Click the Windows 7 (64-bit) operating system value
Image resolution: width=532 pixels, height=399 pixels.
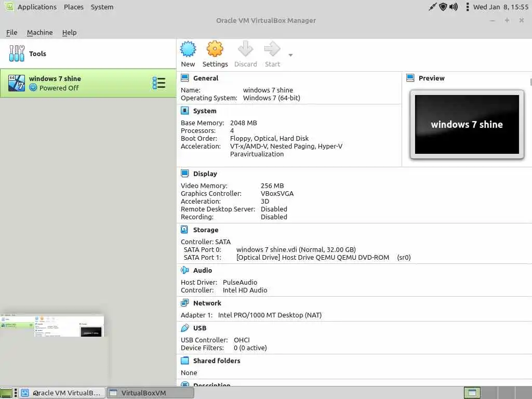pos(271,98)
